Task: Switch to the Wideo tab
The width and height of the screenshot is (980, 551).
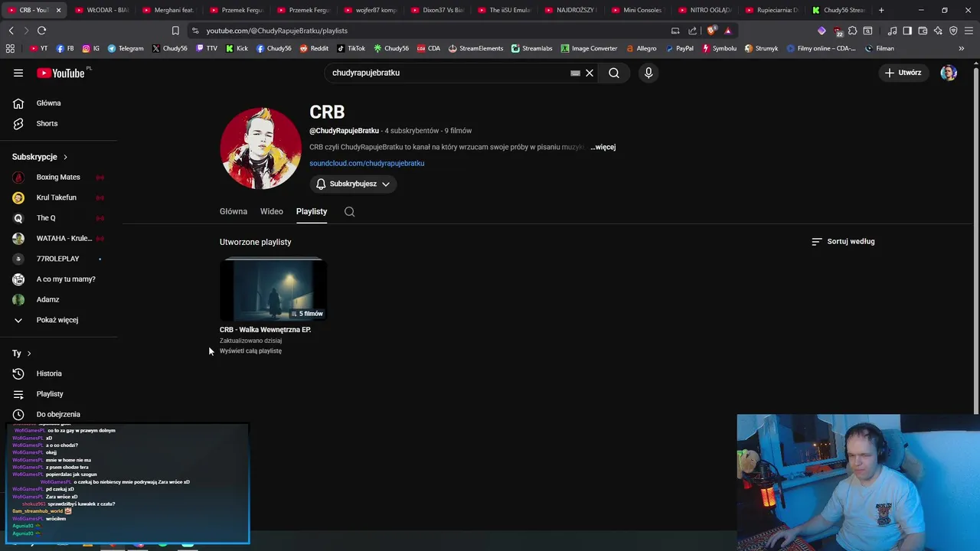Action: pyautogui.click(x=272, y=212)
